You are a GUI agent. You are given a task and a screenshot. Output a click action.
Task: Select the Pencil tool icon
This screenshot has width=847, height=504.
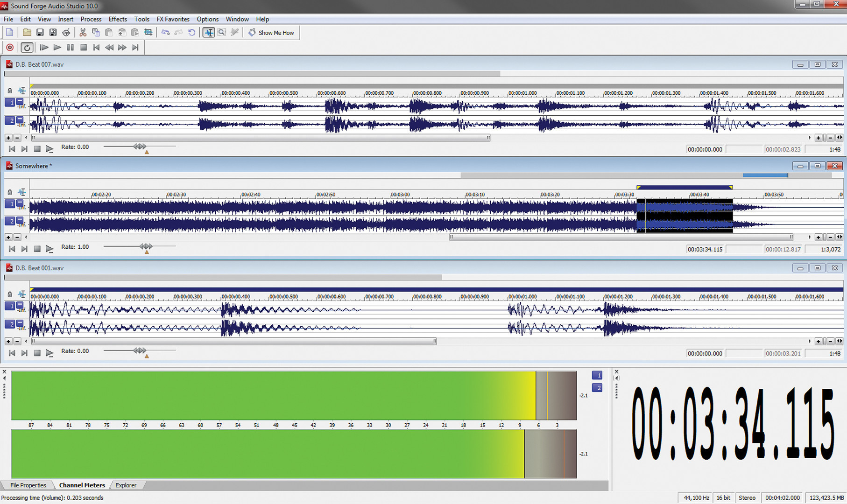234,32
